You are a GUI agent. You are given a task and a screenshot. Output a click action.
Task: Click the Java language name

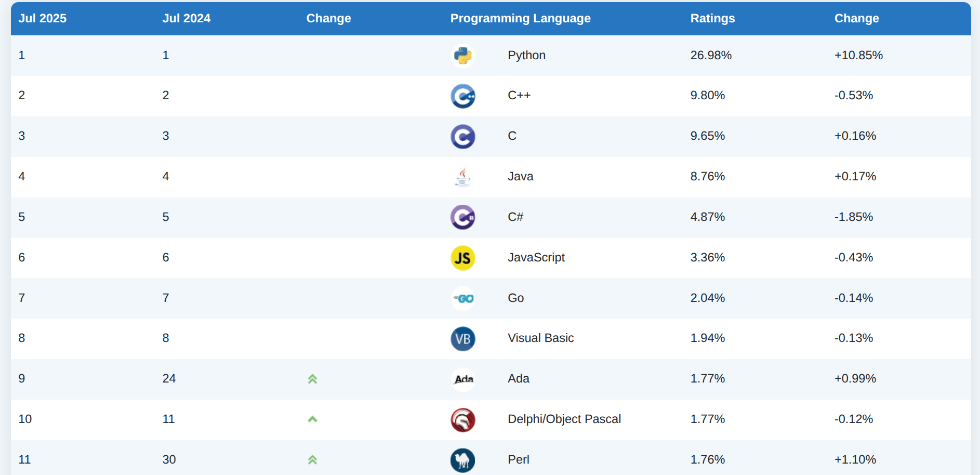point(520,176)
